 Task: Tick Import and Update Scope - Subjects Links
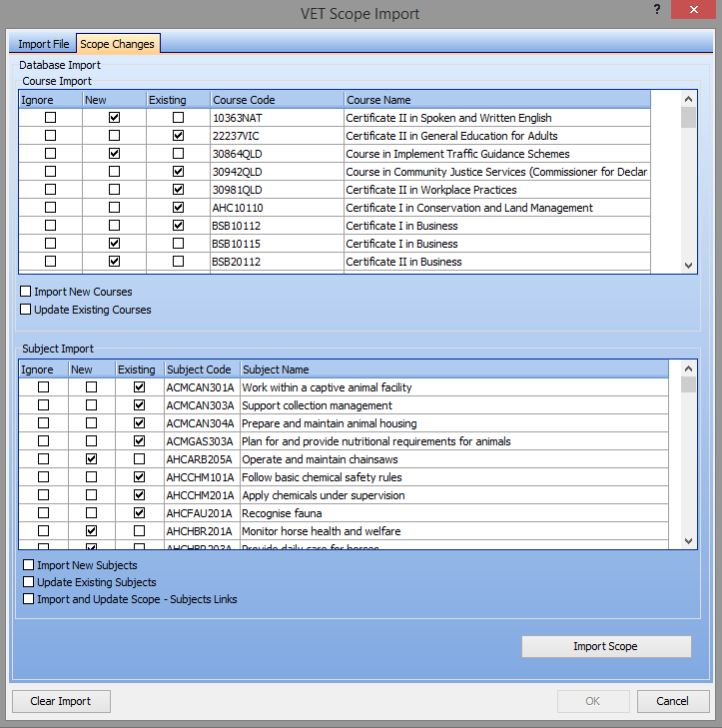(28, 599)
